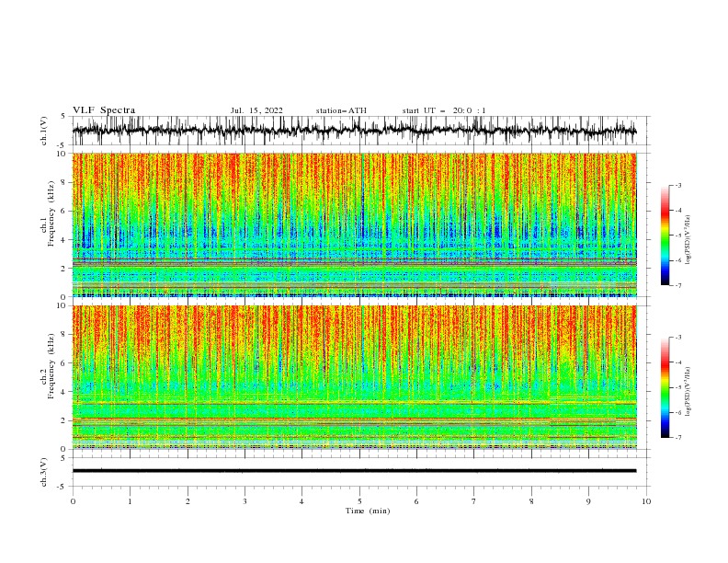Click the ch.2 spectrogram panel
The width and height of the screenshot is (728, 563).
(354, 377)
